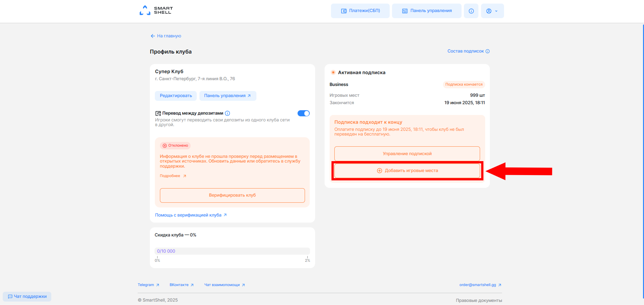Click the 19 июня 2025, 18:11 date
644x305 pixels.
pos(464,103)
